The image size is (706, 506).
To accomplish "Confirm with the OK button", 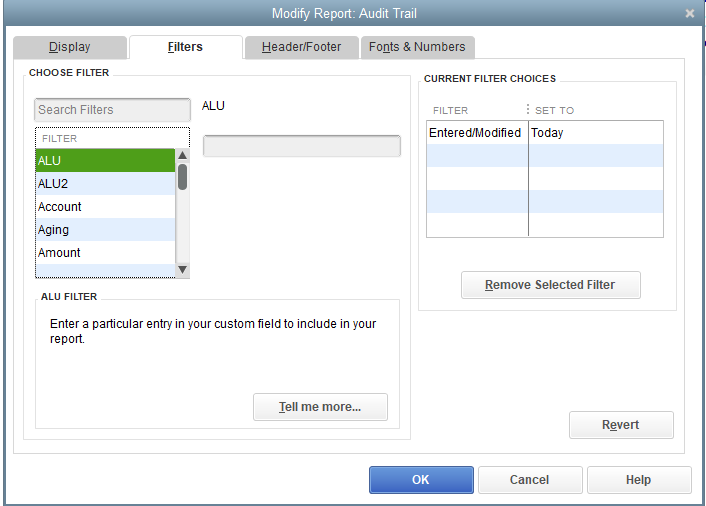I will pos(421,480).
